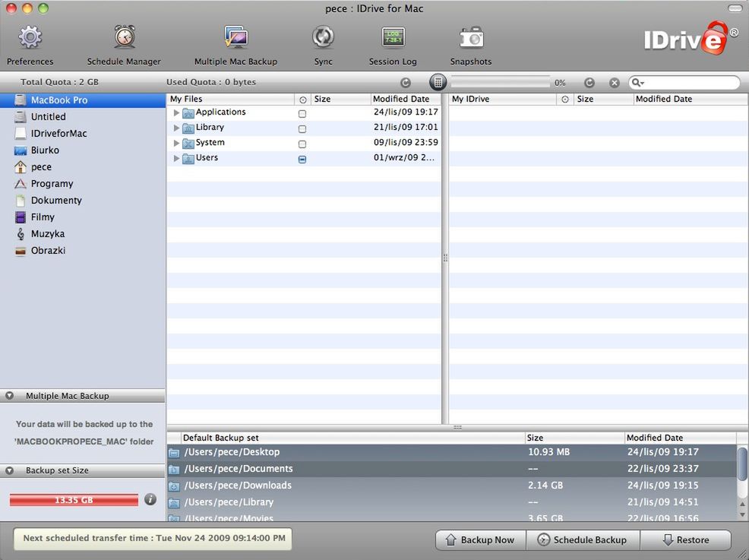The width and height of the screenshot is (749, 560).
Task: Click the Users folder icon
Action: tap(188, 159)
